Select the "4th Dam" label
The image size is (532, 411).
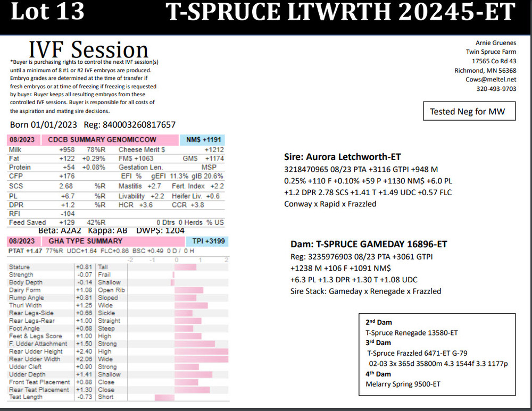[378, 374]
